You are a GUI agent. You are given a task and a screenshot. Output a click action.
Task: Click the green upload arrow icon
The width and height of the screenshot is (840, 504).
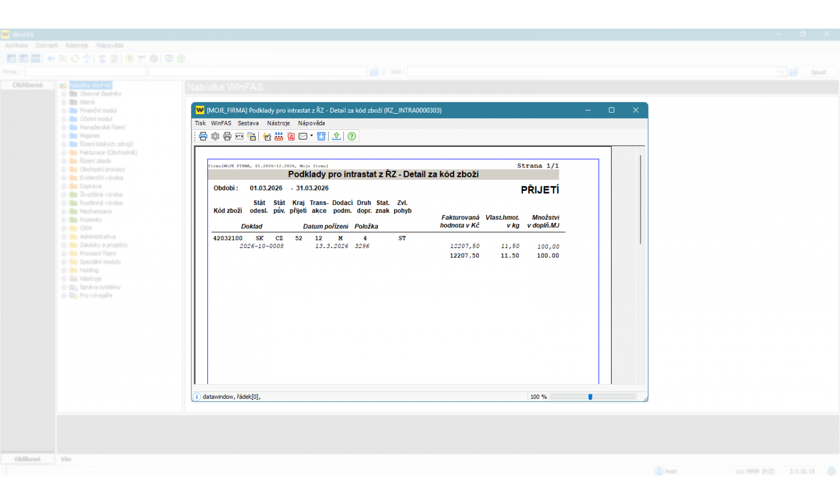coord(337,136)
